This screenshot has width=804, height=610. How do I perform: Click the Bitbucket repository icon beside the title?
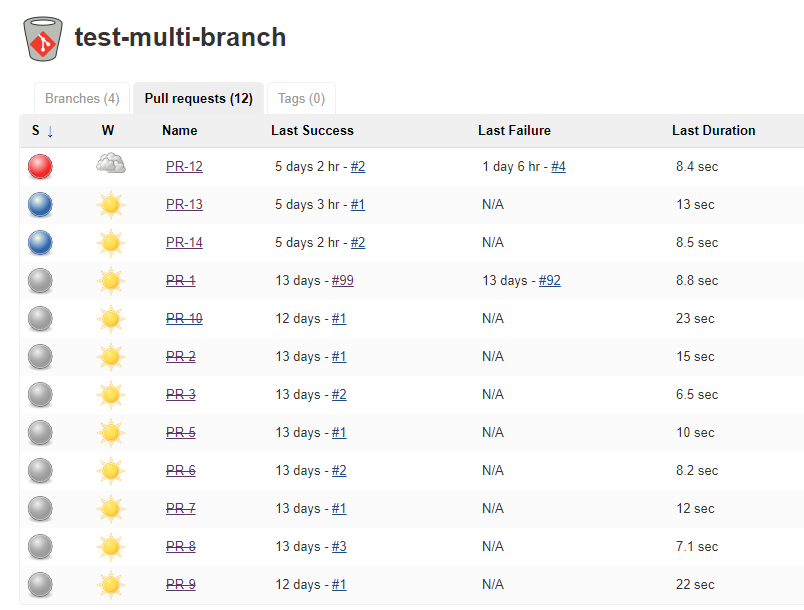pos(42,38)
